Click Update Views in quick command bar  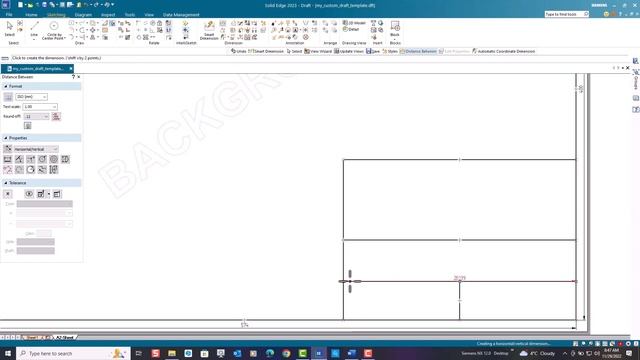point(349,51)
